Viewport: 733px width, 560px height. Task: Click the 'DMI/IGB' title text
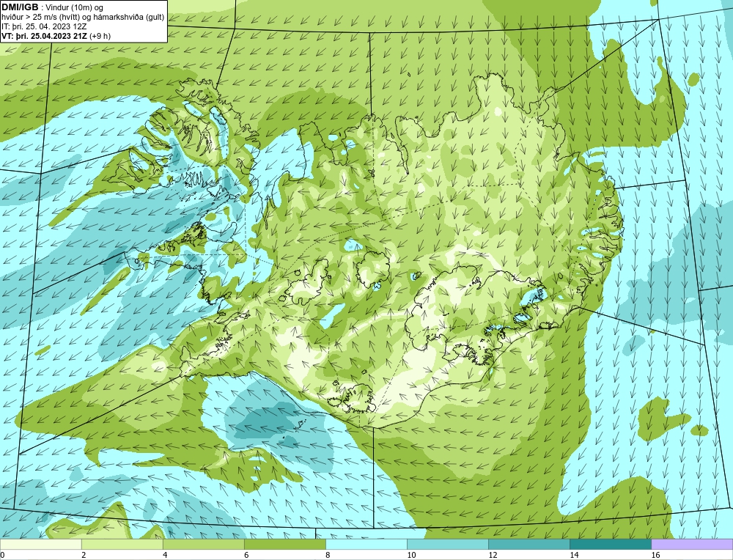[x=20, y=7]
